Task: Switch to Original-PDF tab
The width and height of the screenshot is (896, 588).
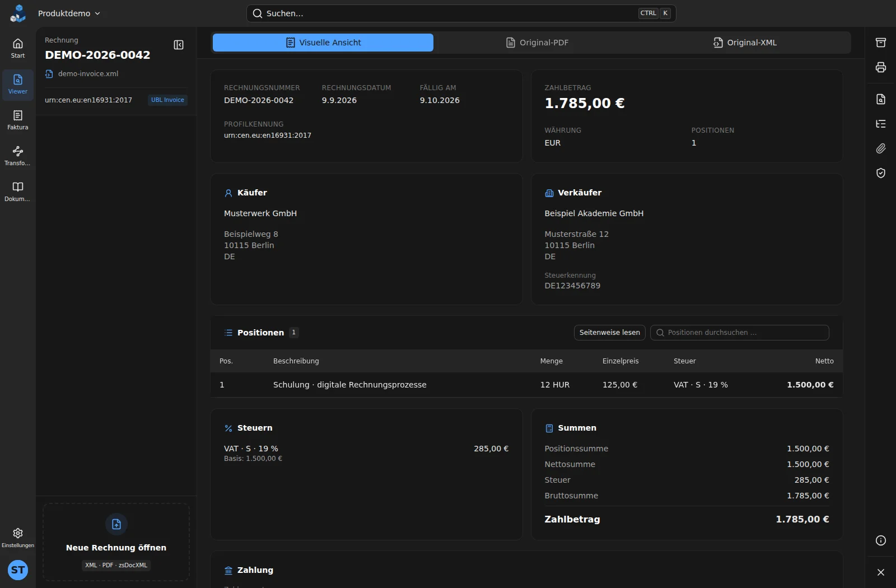Action: pyautogui.click(x=538, y=43)
